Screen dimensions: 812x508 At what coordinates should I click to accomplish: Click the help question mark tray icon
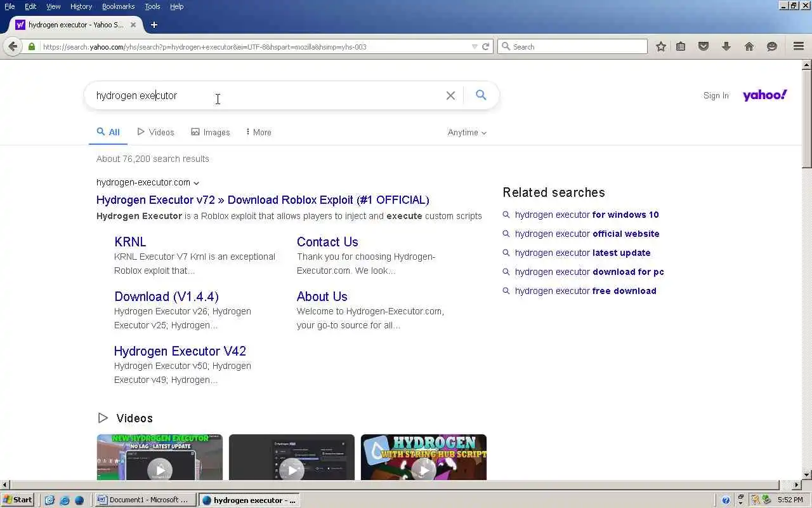point(726,500)
